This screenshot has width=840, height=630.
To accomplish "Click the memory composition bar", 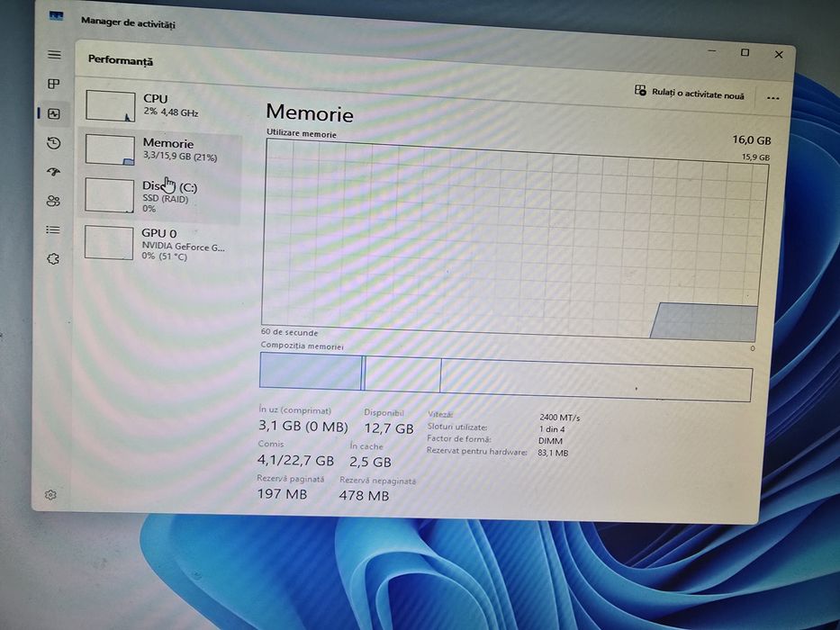I will [x=506, y=377].
